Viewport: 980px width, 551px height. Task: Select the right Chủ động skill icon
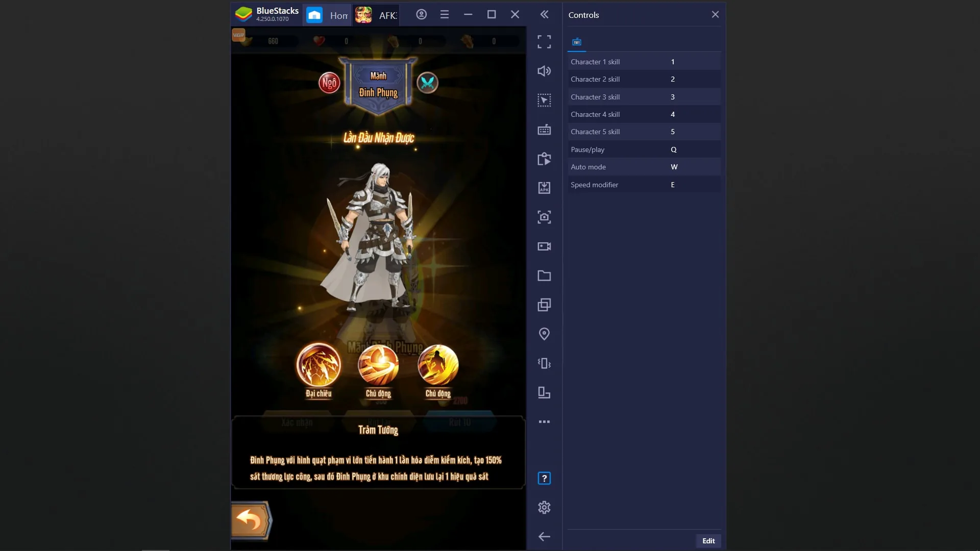coord(438,365)
